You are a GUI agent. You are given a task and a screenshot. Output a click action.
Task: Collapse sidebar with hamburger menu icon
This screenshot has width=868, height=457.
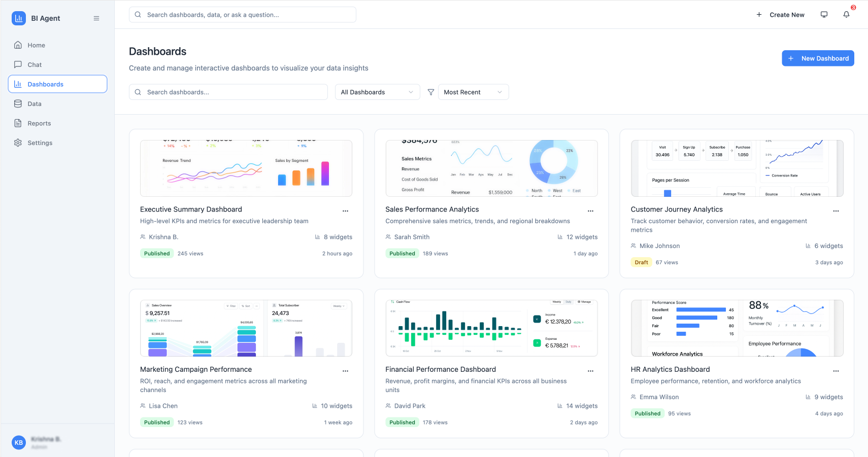(x=96, y=18)
